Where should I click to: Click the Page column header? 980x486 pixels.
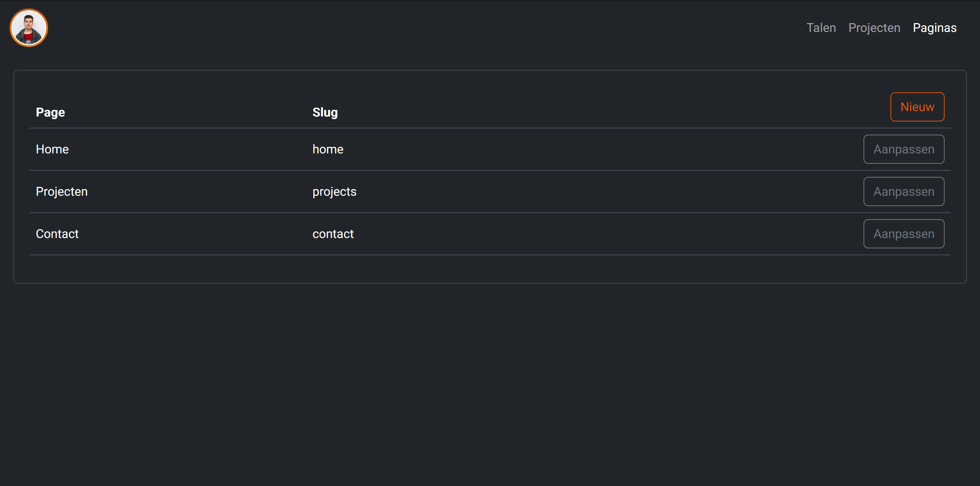pos(50,112)
